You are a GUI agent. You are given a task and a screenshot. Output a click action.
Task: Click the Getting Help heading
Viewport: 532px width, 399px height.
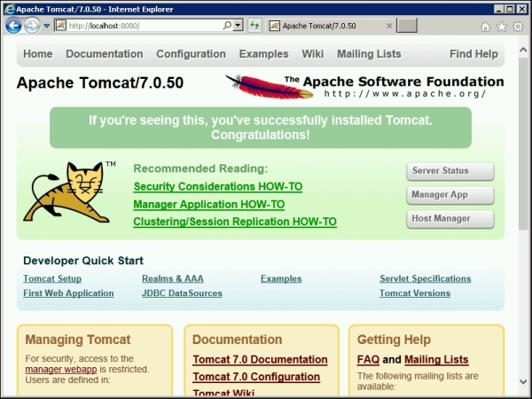394,340
